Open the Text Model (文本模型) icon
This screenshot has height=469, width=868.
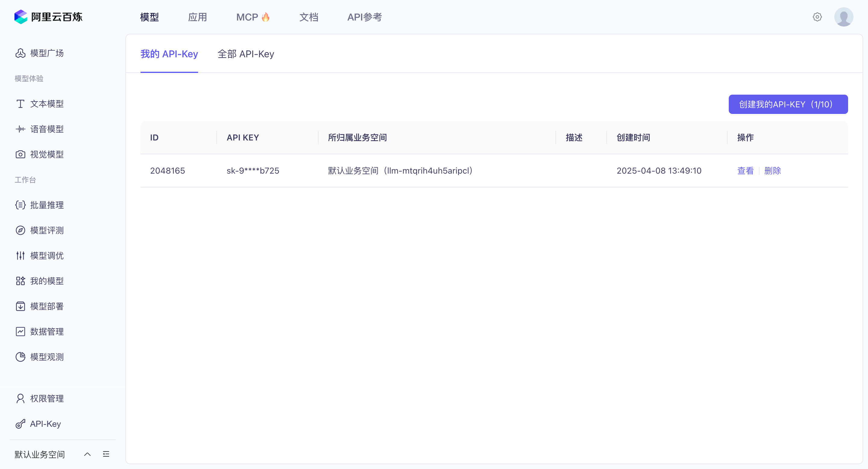[20, 104]
